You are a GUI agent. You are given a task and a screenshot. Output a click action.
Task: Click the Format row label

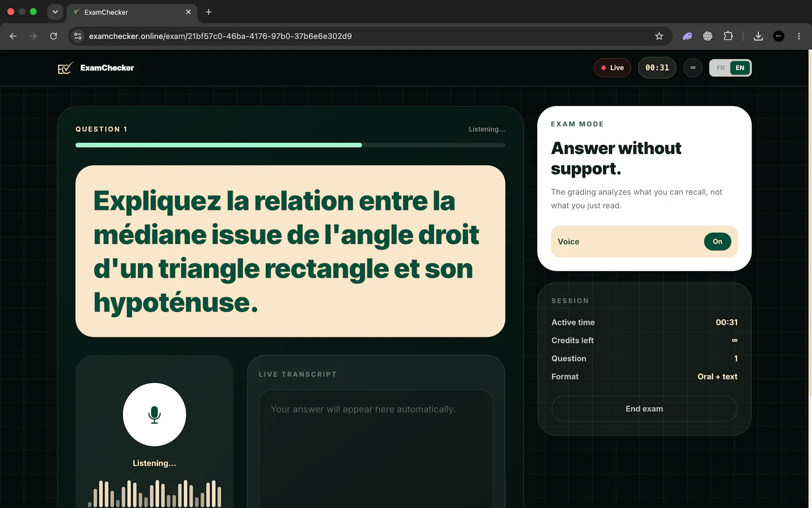565,377
